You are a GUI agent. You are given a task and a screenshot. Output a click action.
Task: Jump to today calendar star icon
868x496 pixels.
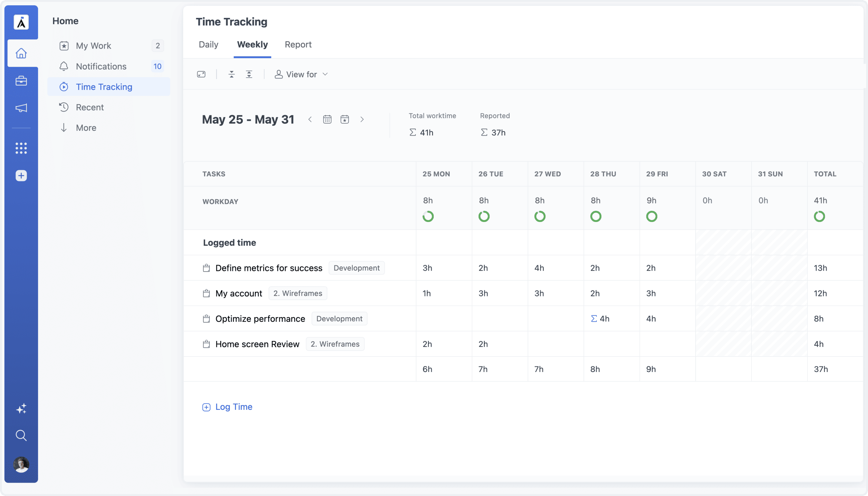[345, 119]
